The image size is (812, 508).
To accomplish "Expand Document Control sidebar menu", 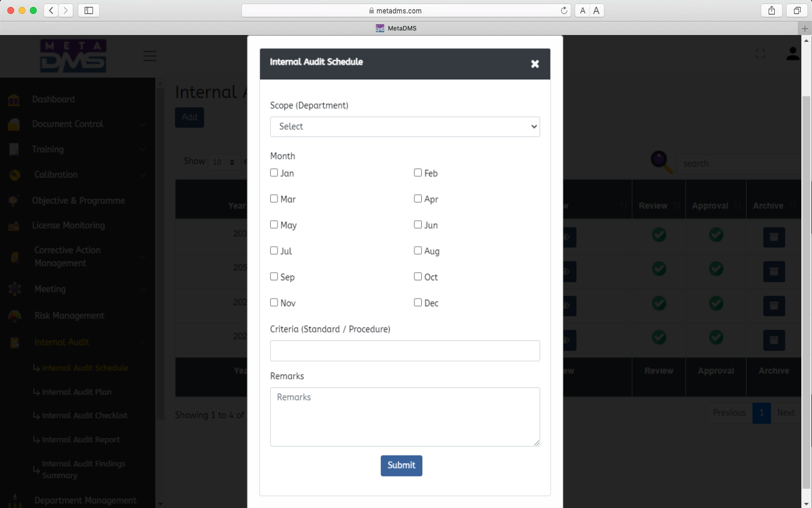I will point(68,124).
